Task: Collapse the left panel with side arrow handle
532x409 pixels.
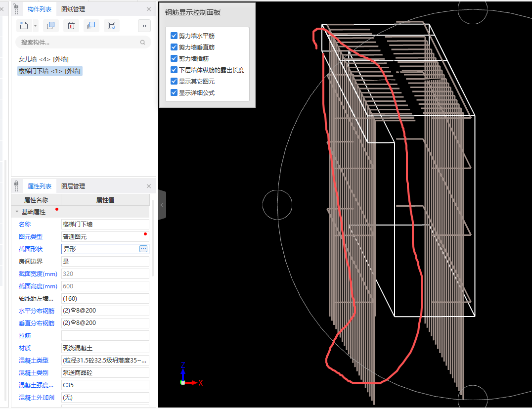Action: pos(162,205)
